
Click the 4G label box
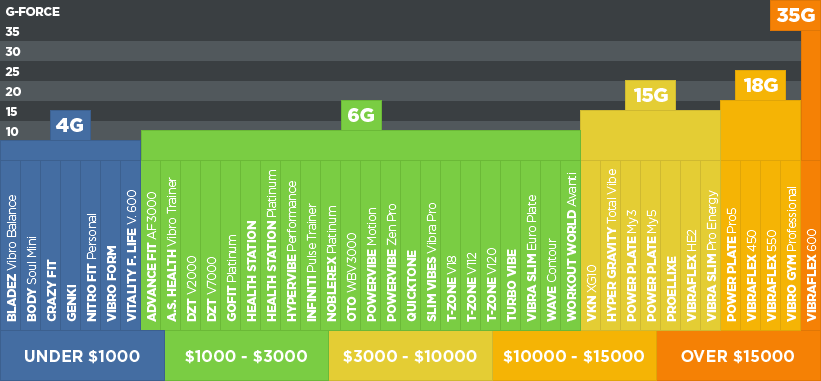pos(70,125)
